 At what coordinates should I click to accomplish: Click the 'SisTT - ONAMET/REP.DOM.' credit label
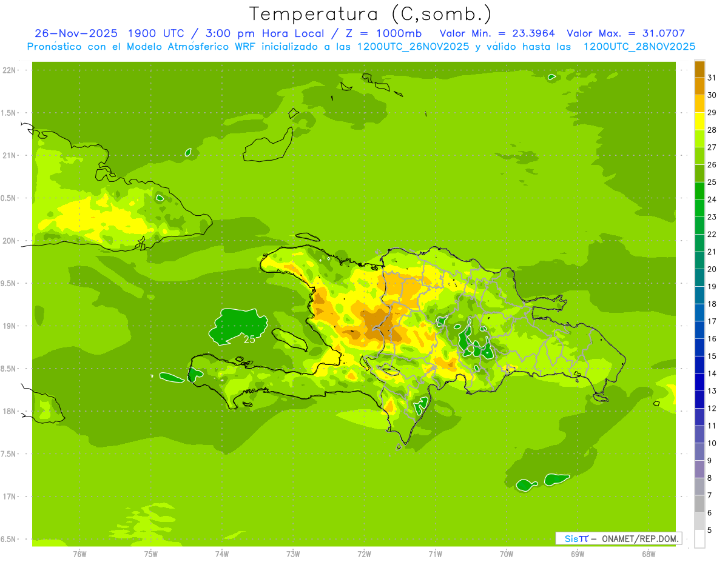click(619, 538)
